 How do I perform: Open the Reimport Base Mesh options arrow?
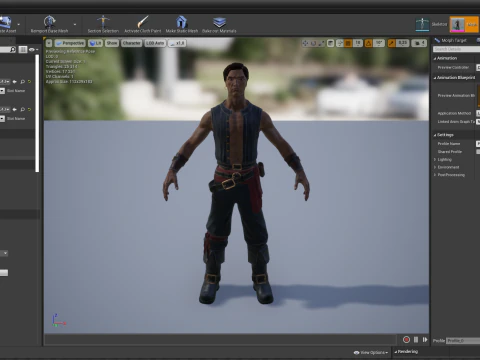point(75,24)
